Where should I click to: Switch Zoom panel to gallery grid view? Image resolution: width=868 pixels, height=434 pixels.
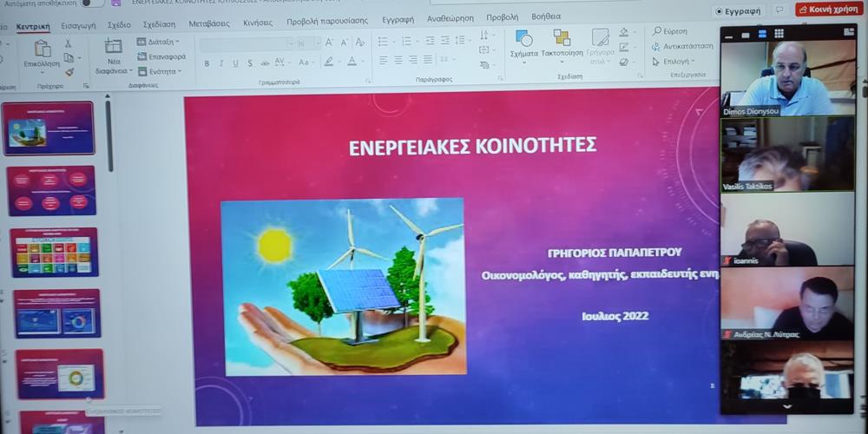click(779, 34)
